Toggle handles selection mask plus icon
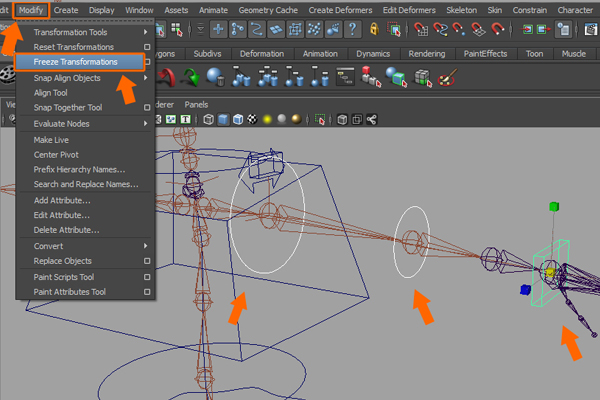The height and width of the screenshot is (400, 600). point(218,29)
